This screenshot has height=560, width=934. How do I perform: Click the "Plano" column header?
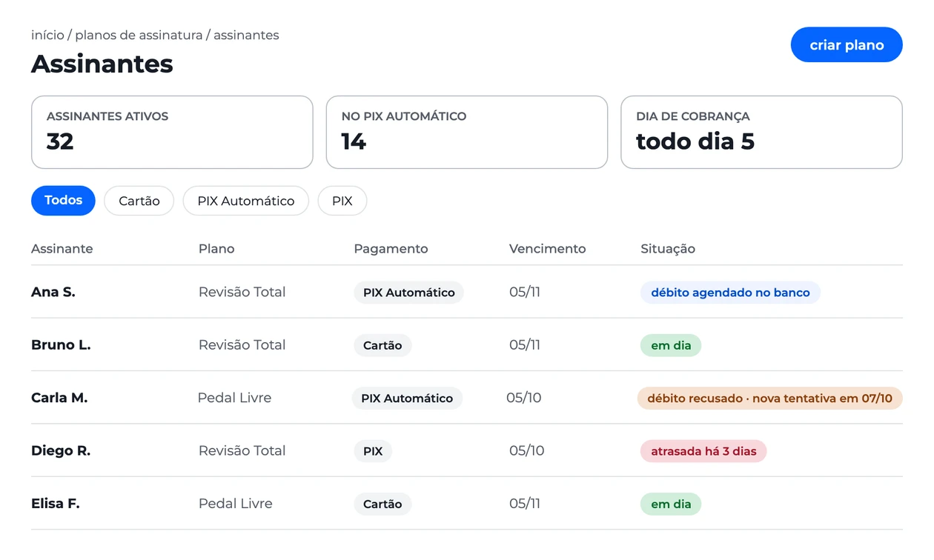tap(216, 249)
